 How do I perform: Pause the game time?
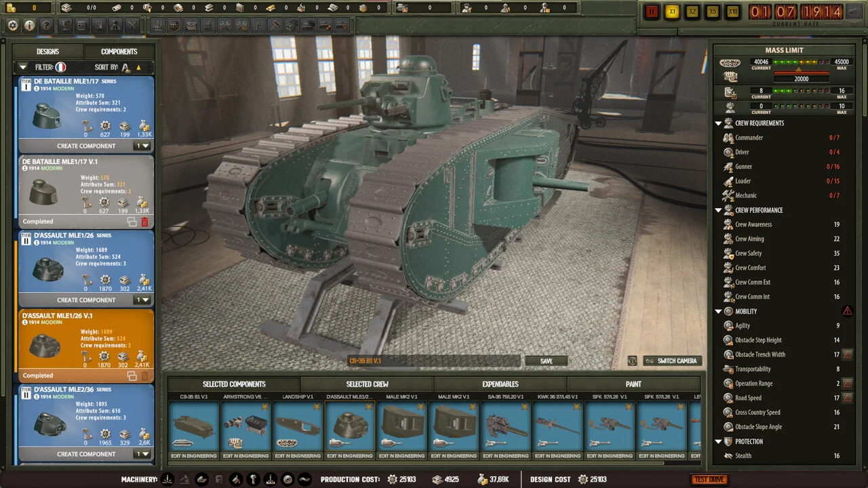click(x=652, y=12)
